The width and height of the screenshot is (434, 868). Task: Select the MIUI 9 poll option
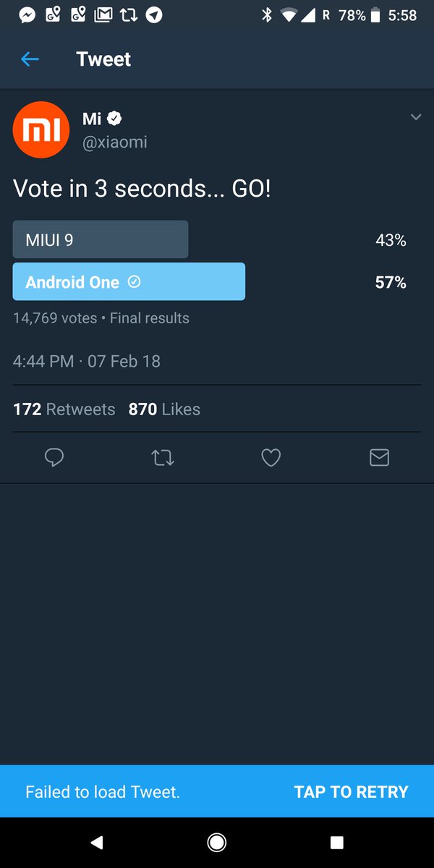click(101, 239)
